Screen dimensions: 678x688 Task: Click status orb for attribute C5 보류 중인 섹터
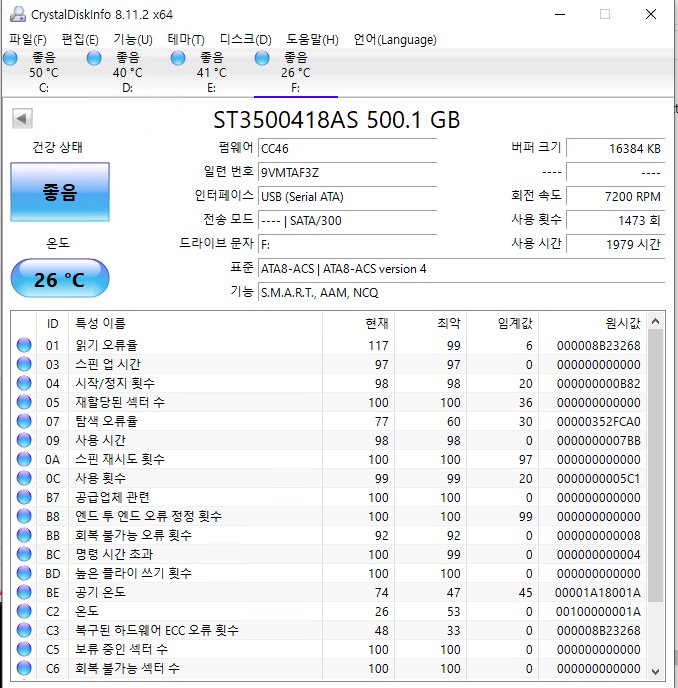coord(24,649)
